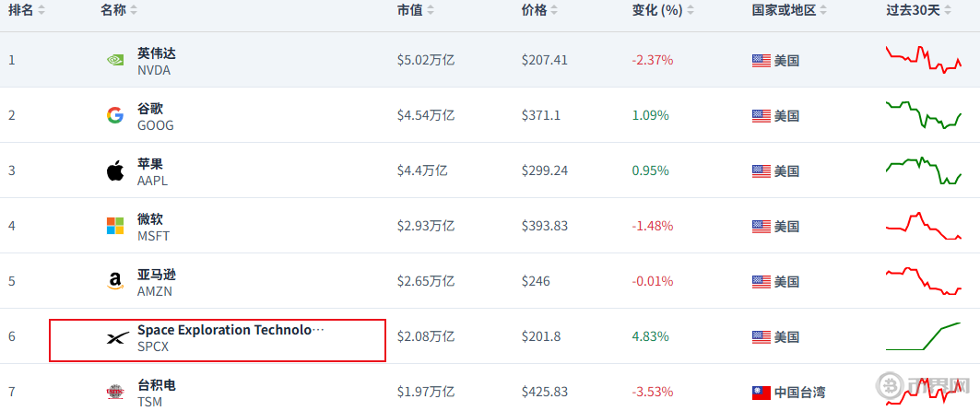Select the -1.48% change value
This screenshot has width=980, height=411.
[653, 226]
